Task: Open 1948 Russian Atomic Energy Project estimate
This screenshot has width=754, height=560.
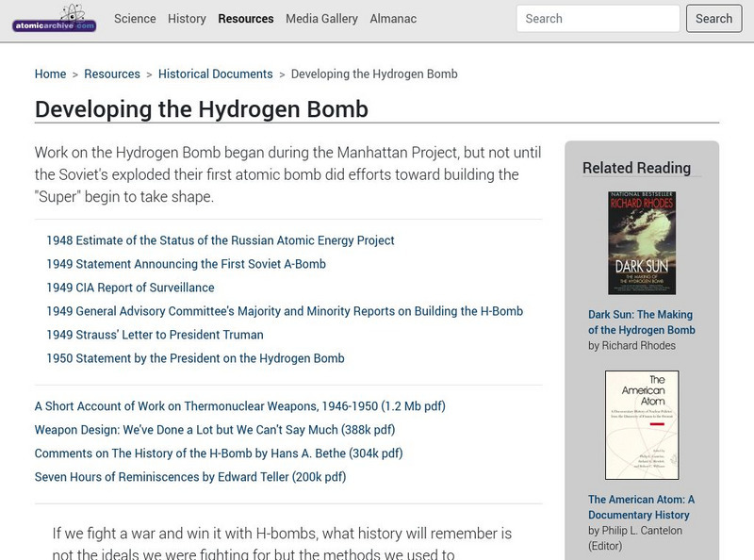Action: point(221,240)
